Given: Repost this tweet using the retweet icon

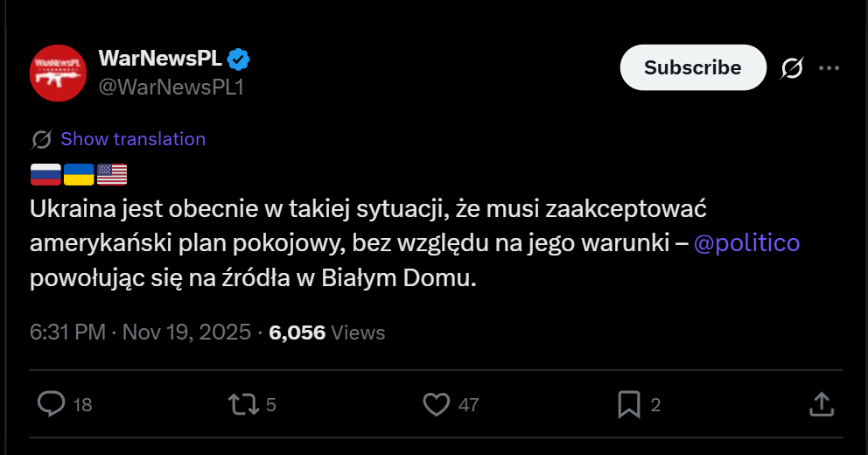Looking at the screenshot, I should coord(242,403).
